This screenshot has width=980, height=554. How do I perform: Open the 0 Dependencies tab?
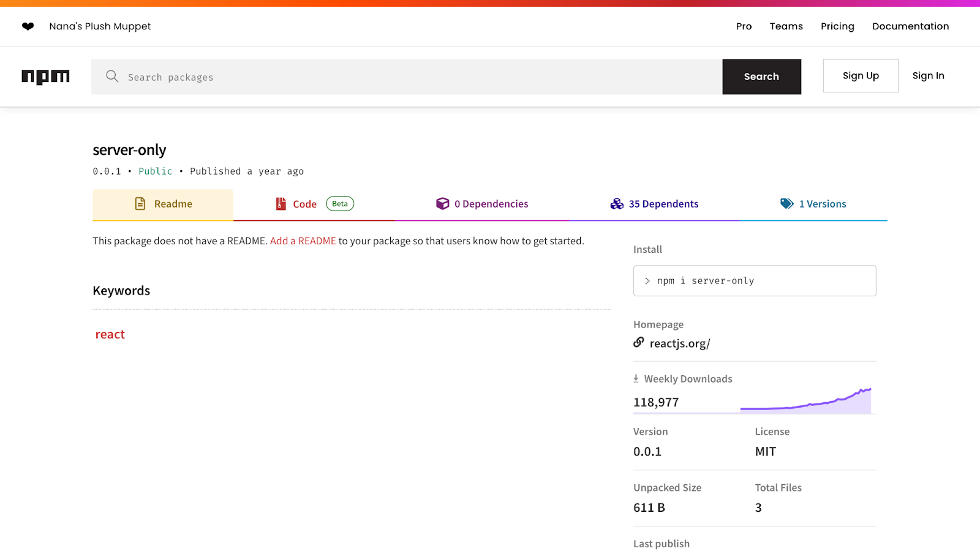[482, 204]
